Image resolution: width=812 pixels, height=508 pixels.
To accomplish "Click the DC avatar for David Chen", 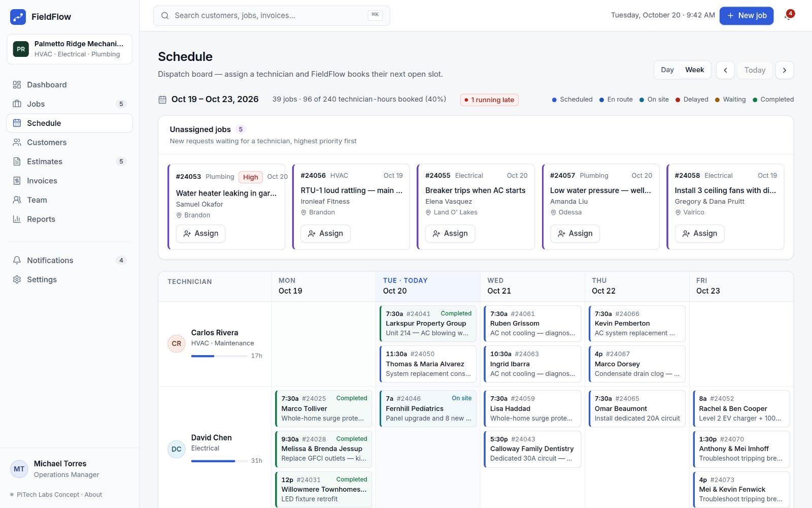I will click(x=177, y=449).
